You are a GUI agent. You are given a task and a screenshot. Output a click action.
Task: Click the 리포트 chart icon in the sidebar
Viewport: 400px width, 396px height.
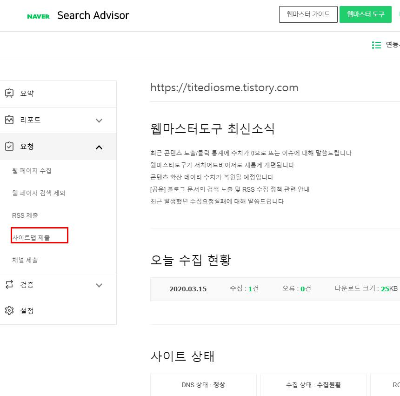coord(9,120)
